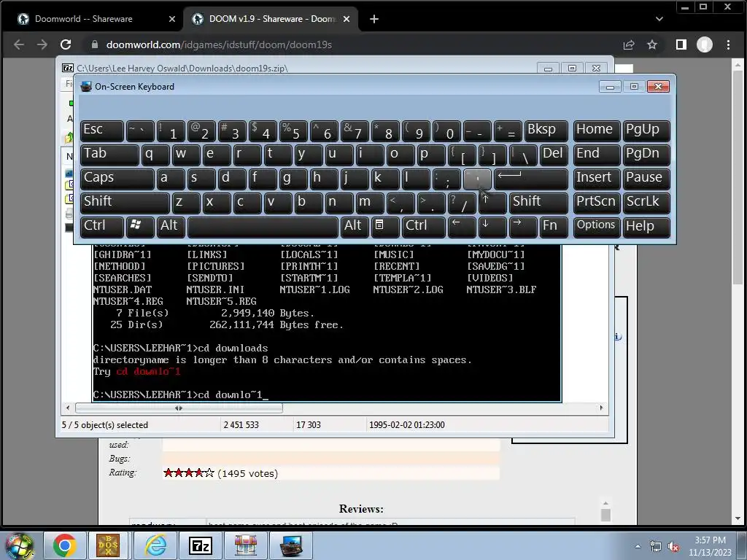747x560 pixels.
Task: Click the Pause key
Action: 646,179
